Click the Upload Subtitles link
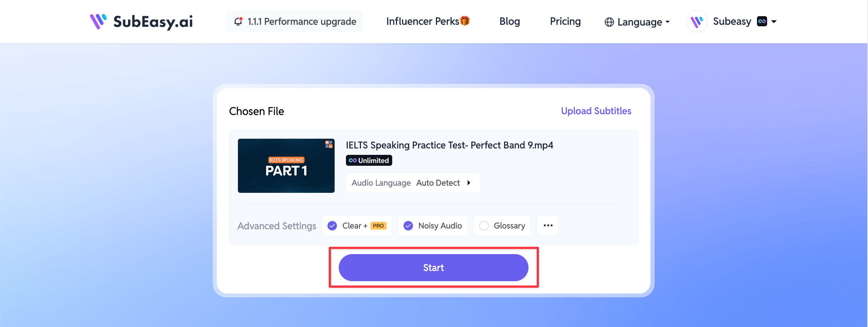 596,111
